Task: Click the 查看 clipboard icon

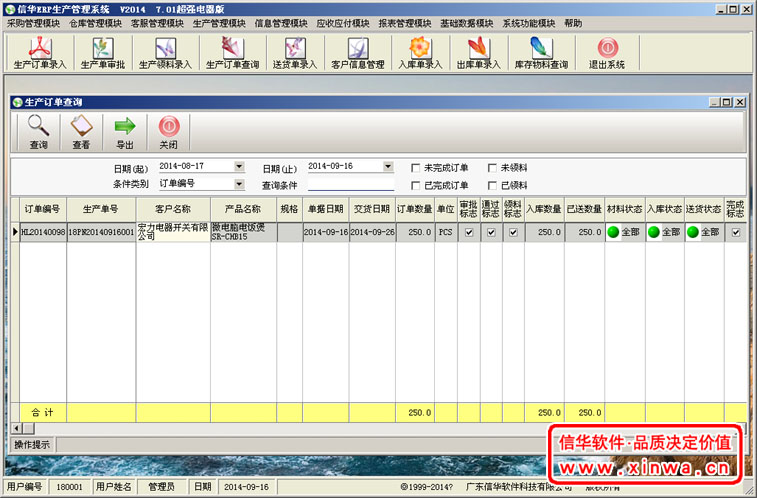Action: pos(81,132)
